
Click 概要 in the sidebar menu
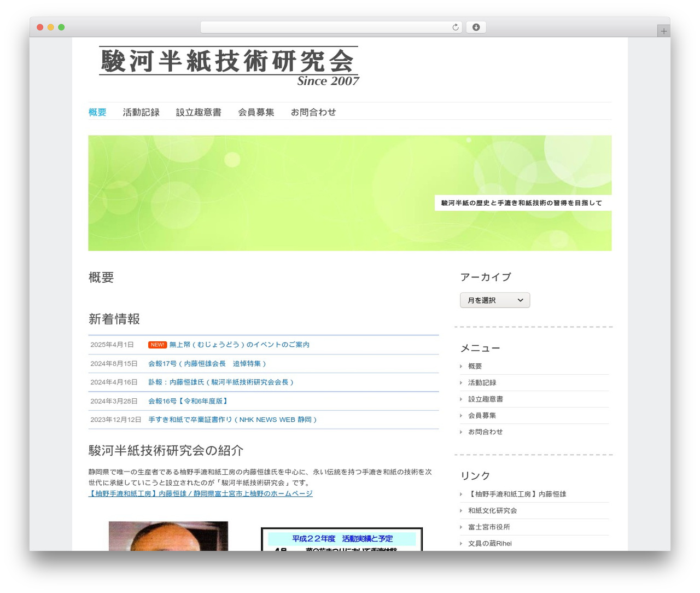coord(475,366)
